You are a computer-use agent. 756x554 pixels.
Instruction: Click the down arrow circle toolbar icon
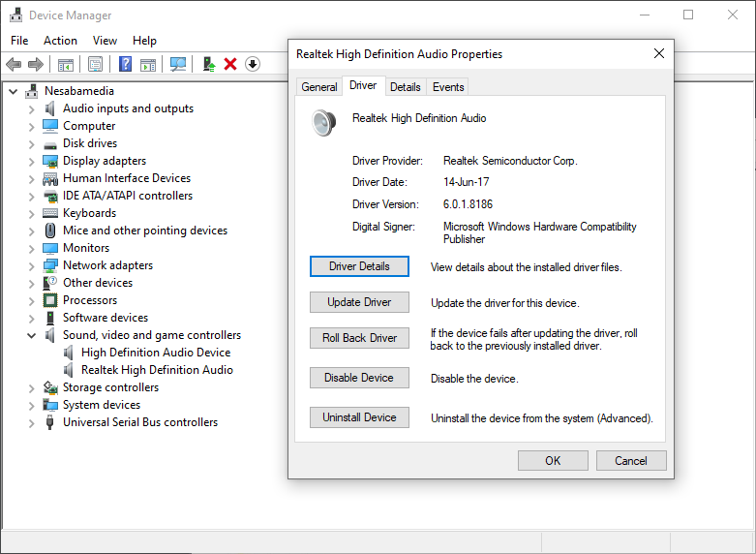pyautogui.click(x=253, y=64)
